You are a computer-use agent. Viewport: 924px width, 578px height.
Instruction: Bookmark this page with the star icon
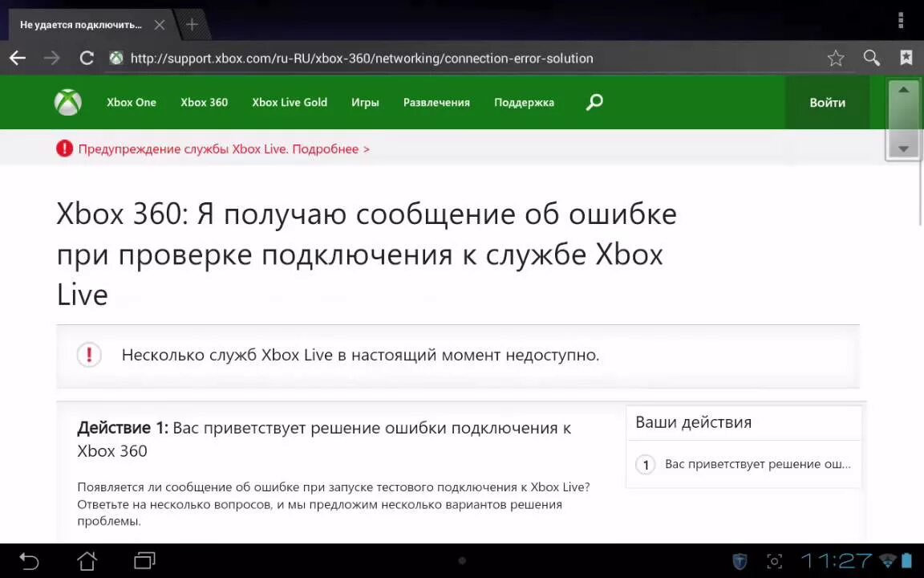tap(836, 58)
